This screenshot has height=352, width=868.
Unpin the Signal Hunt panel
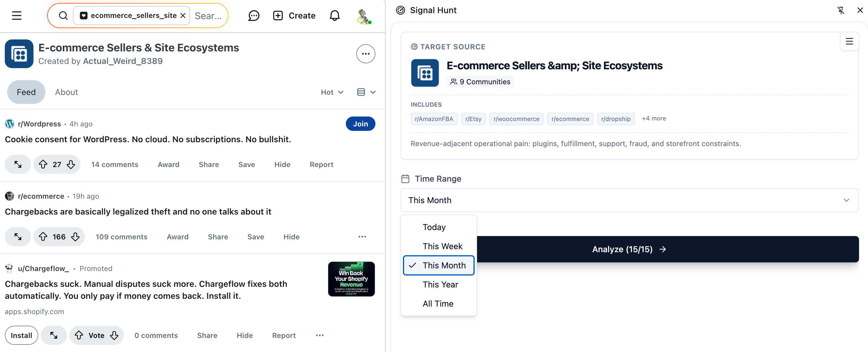(x=841, y=10)
